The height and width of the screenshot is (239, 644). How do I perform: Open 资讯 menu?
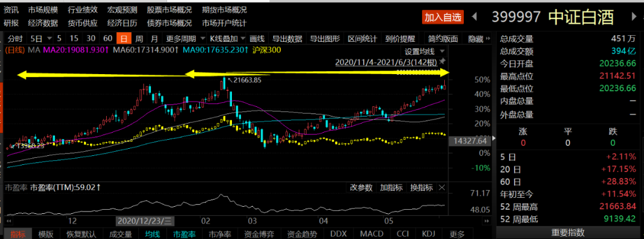pos(11,10)
